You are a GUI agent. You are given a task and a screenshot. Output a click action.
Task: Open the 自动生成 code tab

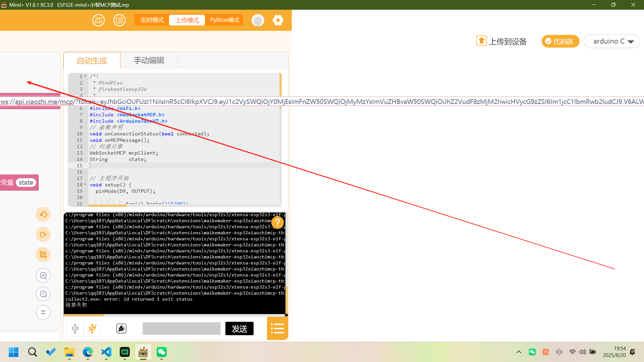[92, 60]
